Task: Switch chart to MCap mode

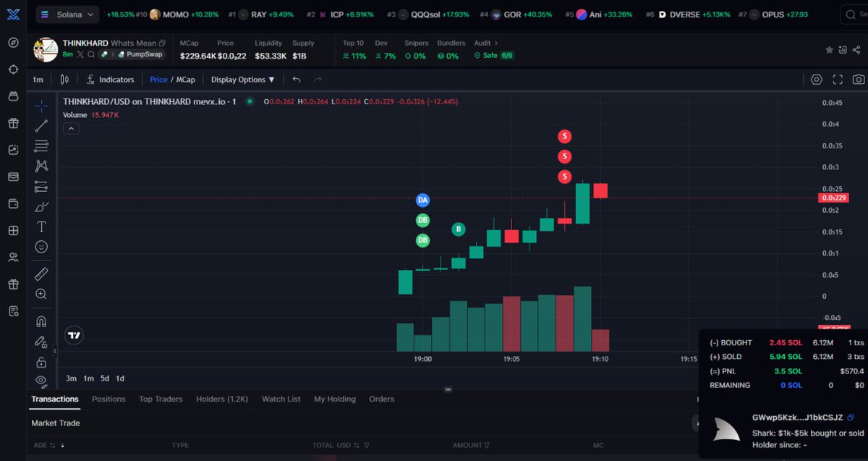Action: [186, 80]
